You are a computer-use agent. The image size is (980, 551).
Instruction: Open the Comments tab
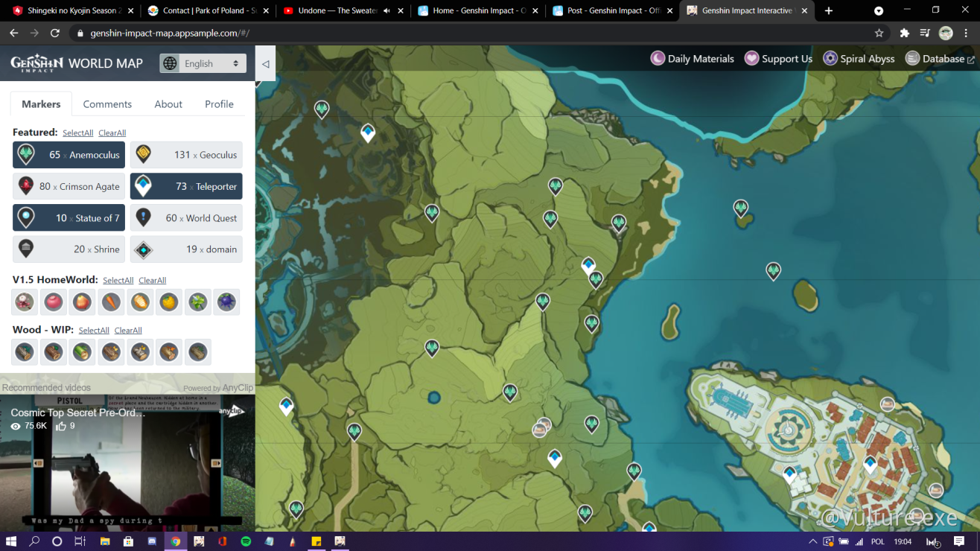point(107,104)
